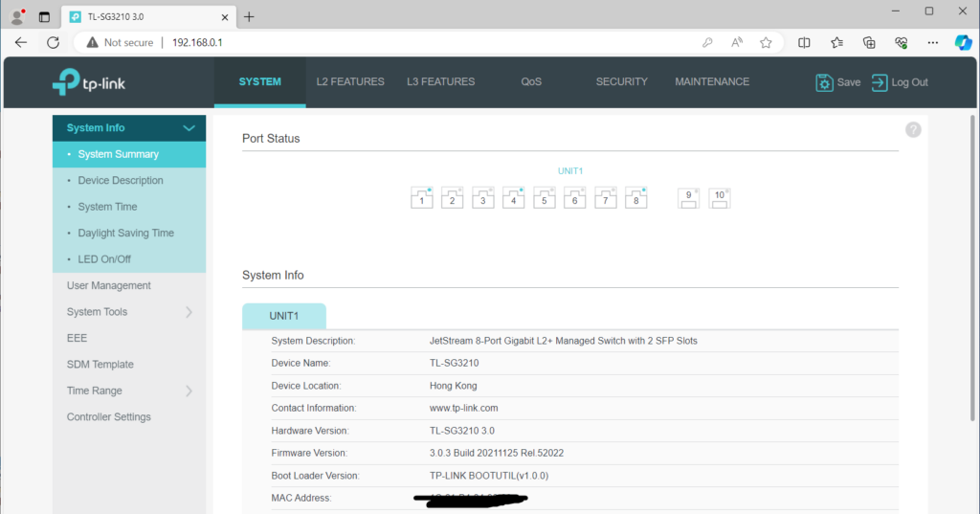The image size is (980, 514).
Task: Click the page vertical scrollbar
Action: (972, 268)
